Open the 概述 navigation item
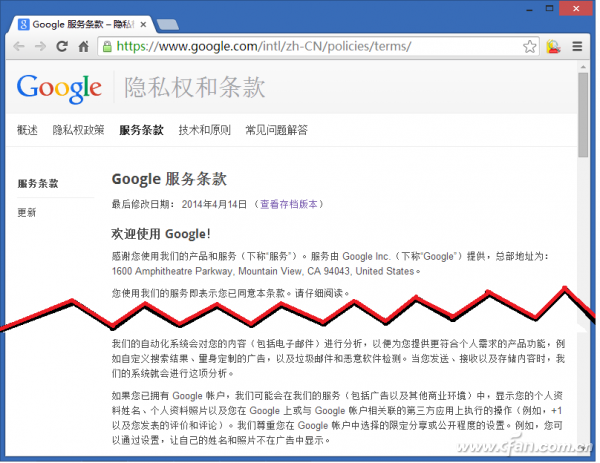Image resolution: width=600 pixels, height=463 pixels. (x=27, y=130)
